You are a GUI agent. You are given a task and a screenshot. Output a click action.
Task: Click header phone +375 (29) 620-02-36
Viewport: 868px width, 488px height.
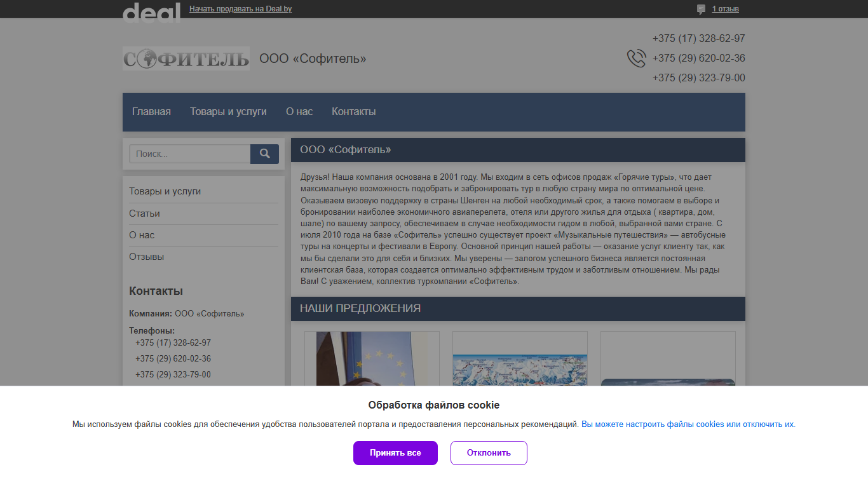[698, 58]
